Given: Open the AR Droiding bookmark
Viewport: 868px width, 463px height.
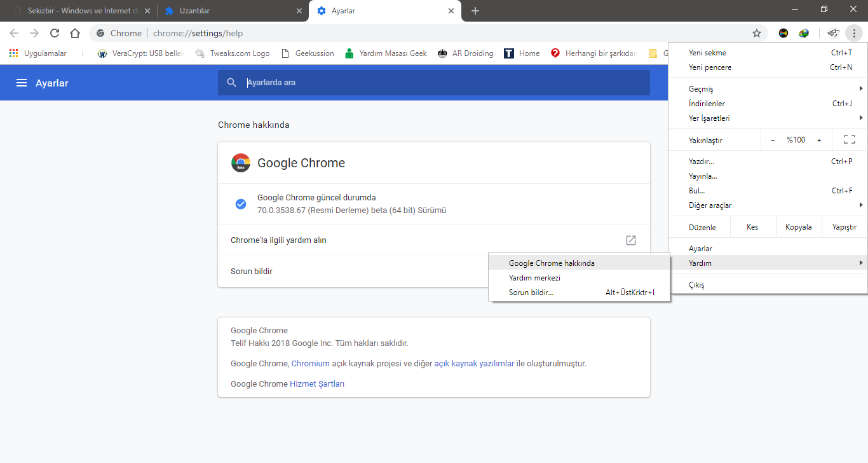Looking at the screenshot, I should [466, 53].
